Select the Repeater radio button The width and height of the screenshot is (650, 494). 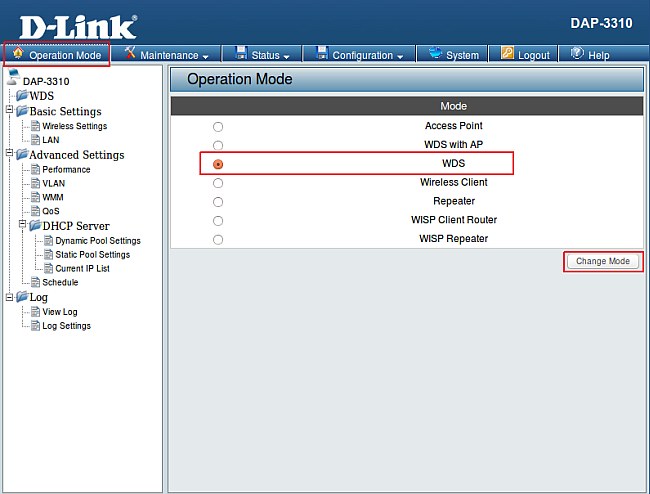(x=218, y=202)
